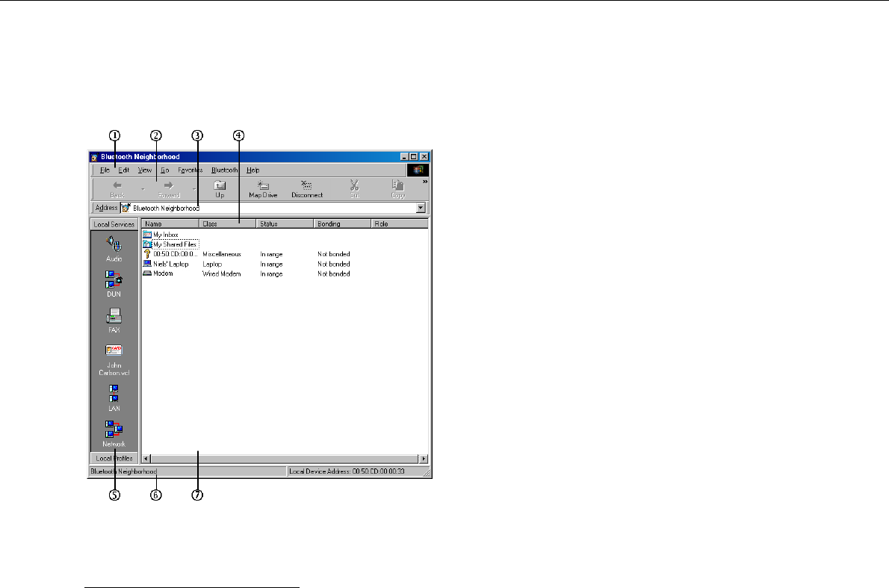Expand the Address bar dropdown
Image resolution: width=889 pixels, height=588 pixels.
[x=421, y=208]
